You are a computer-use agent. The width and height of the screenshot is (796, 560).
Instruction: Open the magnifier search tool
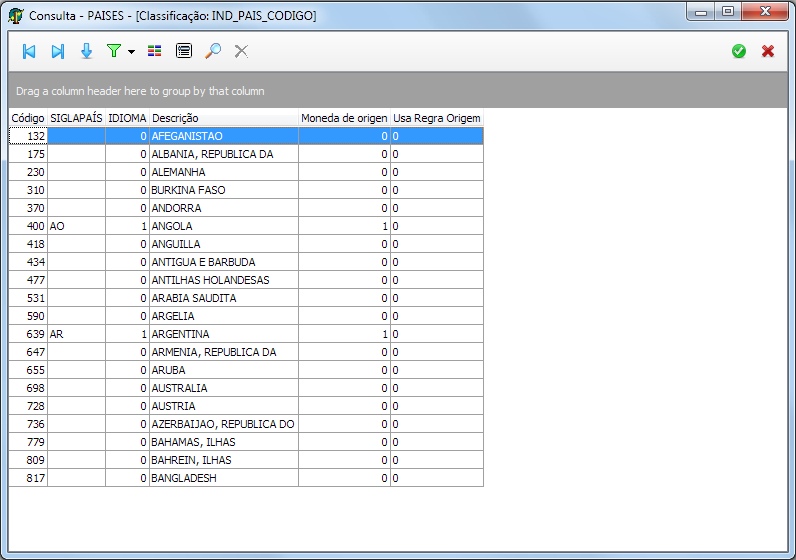[212, 51]
